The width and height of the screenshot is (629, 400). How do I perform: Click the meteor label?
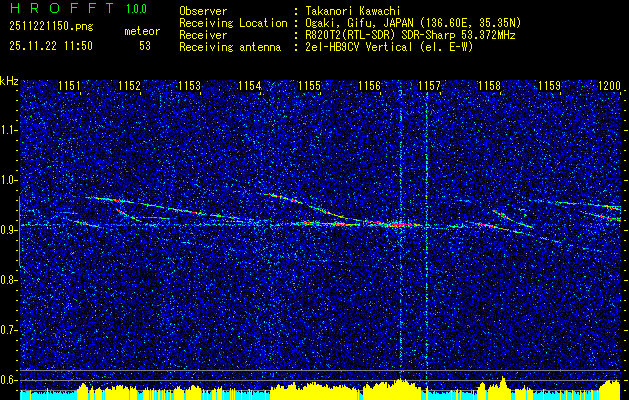coord(142,31)
